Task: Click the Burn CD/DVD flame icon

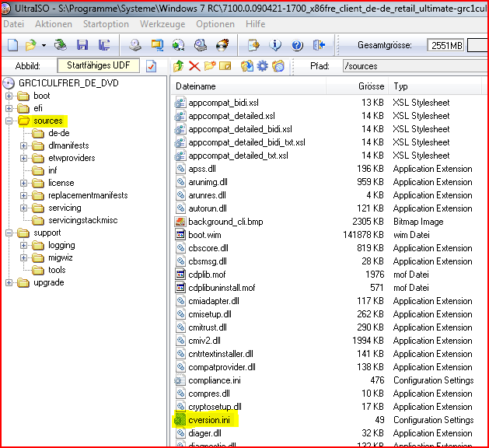Action: point(222,45)
